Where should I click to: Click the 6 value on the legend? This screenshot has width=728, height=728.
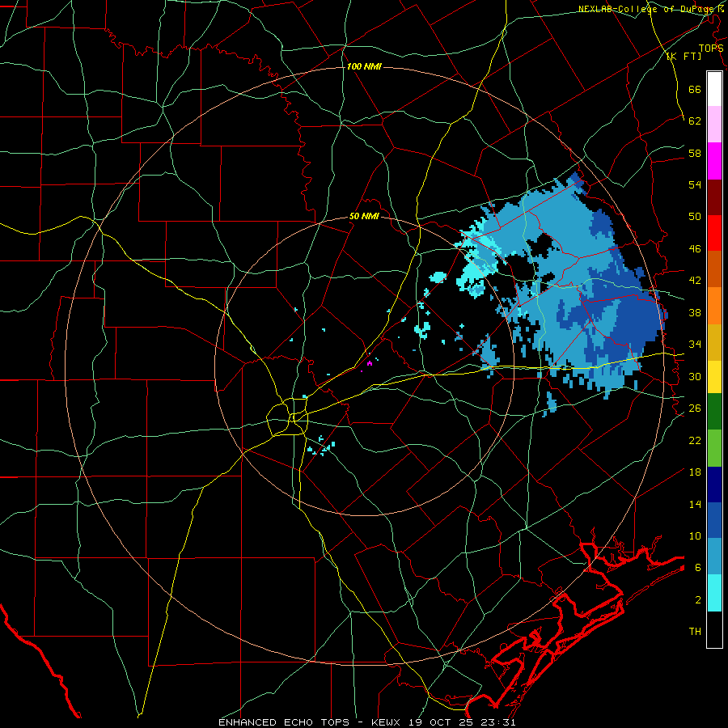(697, 567)
